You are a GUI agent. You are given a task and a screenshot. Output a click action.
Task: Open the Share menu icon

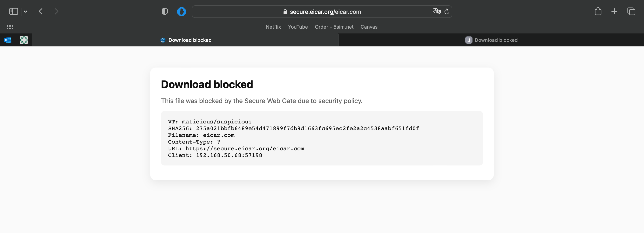tap(598, 11)
